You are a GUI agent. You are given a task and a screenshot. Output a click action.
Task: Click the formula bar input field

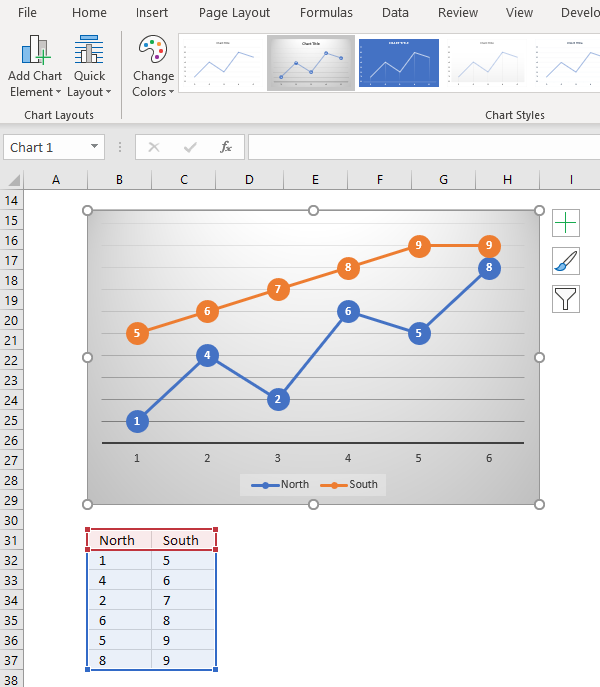[x=424, y=147]
